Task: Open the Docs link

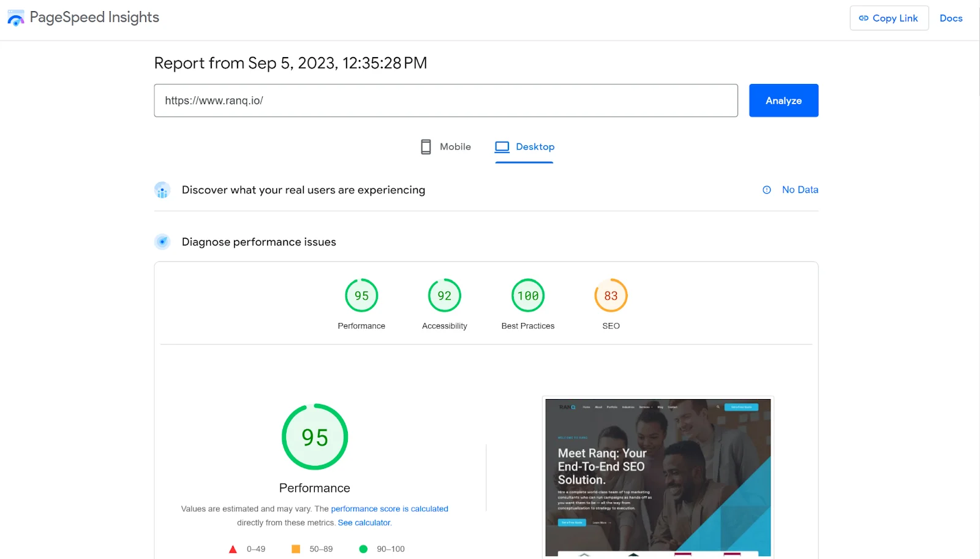Action: coord(951,18)
